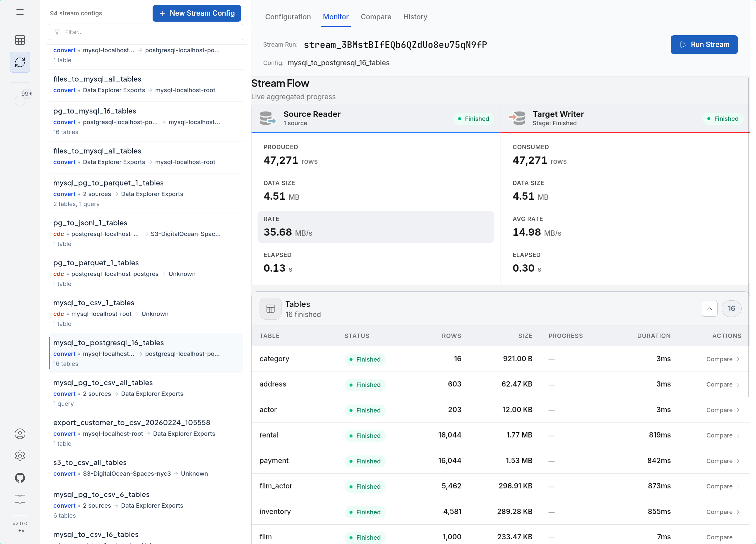The height and width of the screenshot is (544, 756).
Task: Open the GitHub icon link
Action: coord(20,478)
